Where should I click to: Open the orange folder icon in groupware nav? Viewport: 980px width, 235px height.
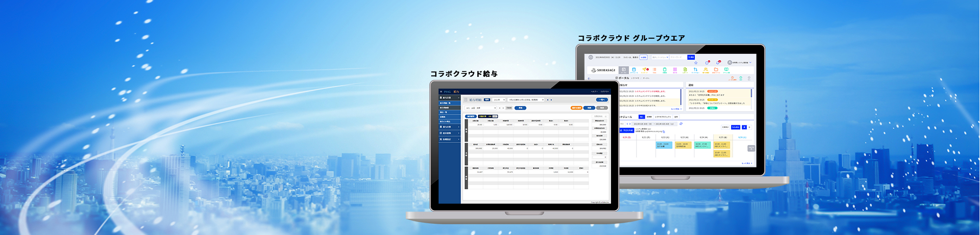[x=716, y=70]
